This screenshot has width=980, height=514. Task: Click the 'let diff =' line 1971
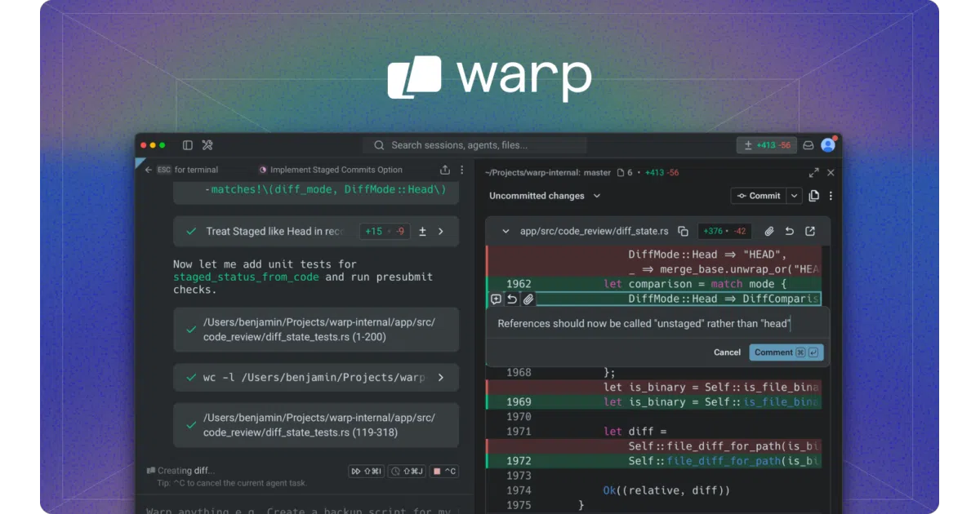tap(636, 432)
